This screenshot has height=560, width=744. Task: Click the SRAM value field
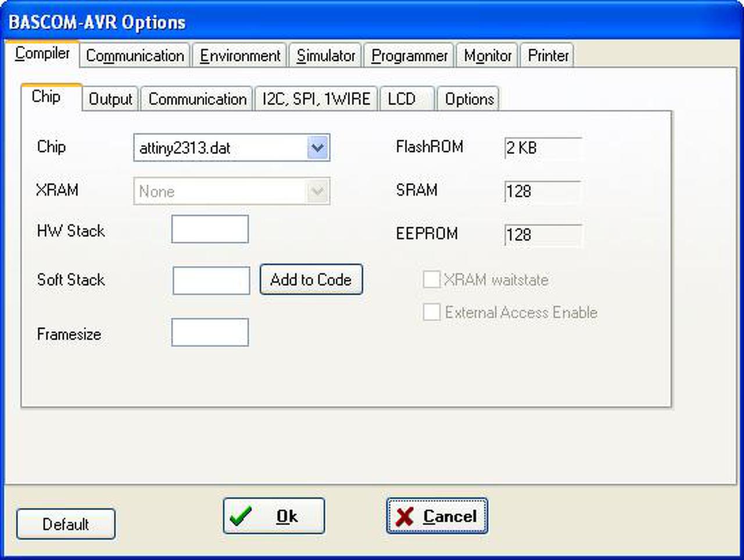543,192
